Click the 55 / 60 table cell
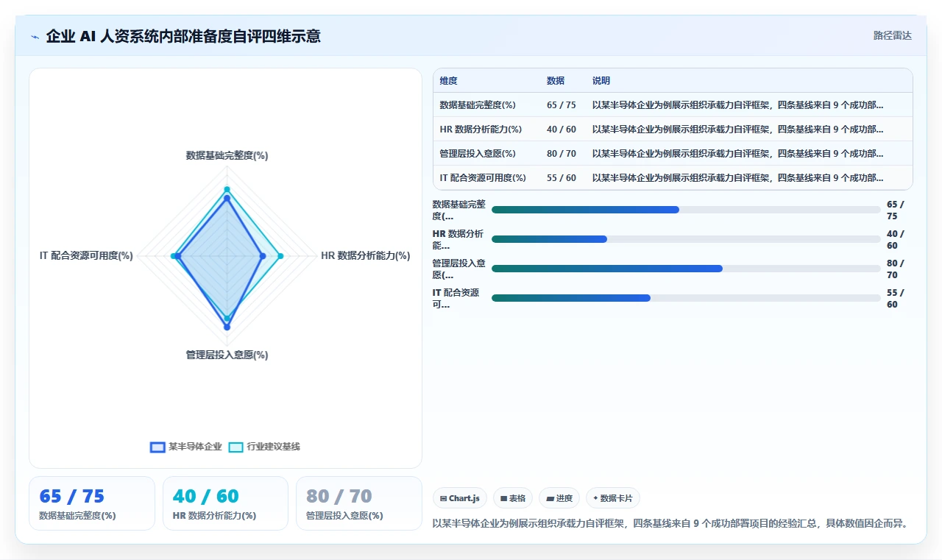 pos(562,178)
